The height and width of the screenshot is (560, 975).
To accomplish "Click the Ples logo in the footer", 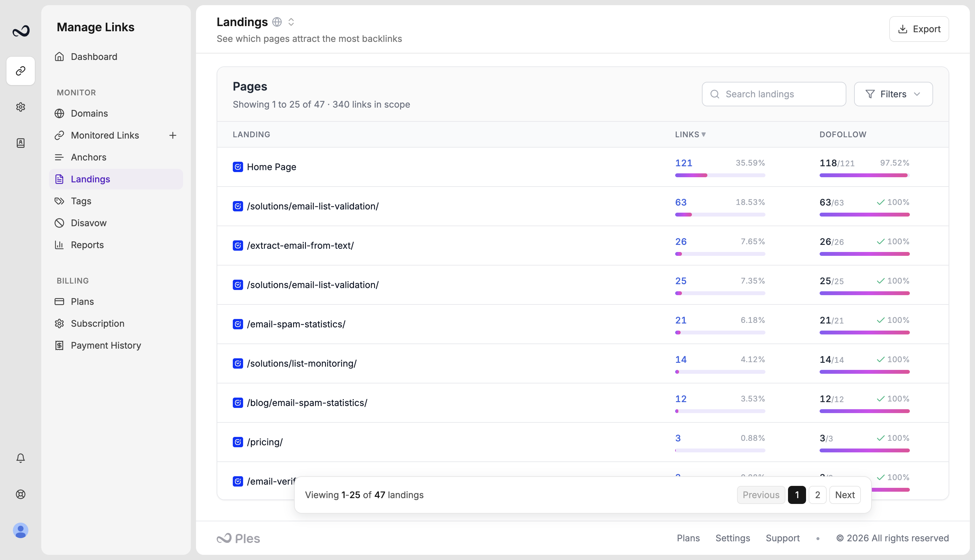I will (238, 538).
